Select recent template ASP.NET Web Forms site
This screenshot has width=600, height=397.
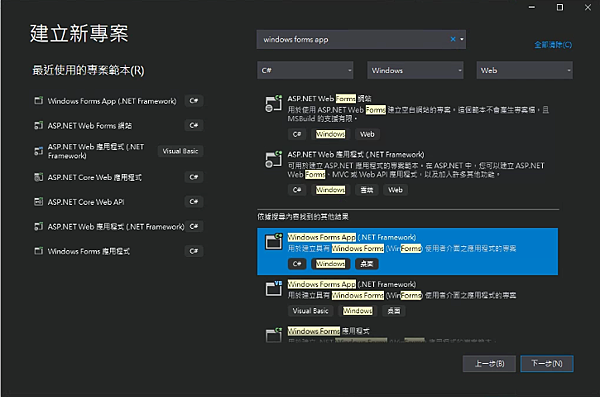click(x=118, y=126)
